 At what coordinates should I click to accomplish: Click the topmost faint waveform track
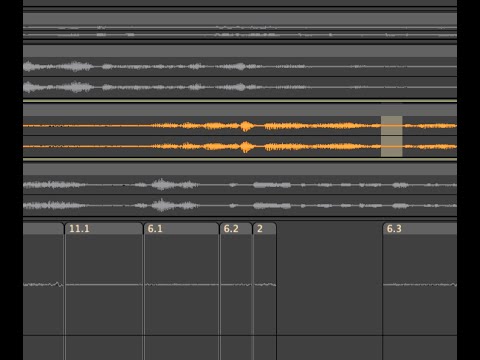click(x=240, y=31)
